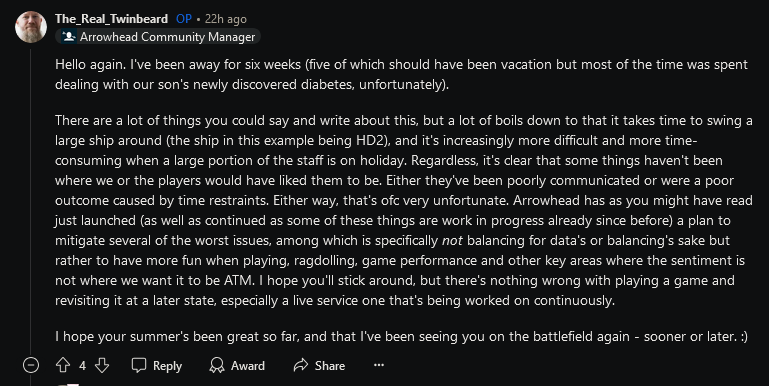Click the Share text label
The image size is (769, 386).
[x=330, y=365]
